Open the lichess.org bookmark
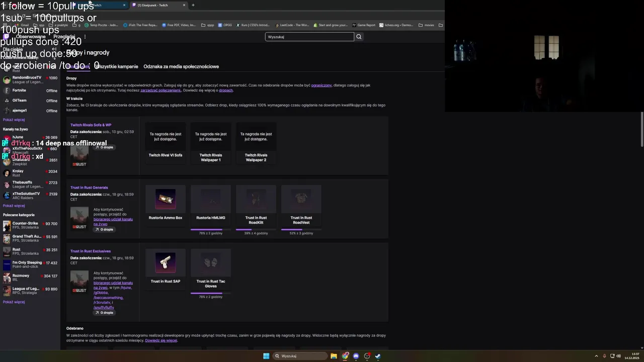This screenshot has width=644, height=362. point(396,25)
